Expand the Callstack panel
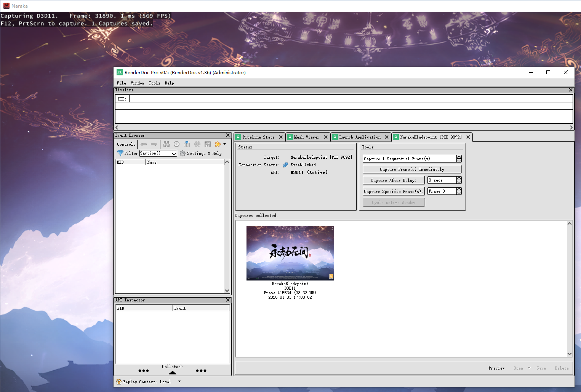 172,372
